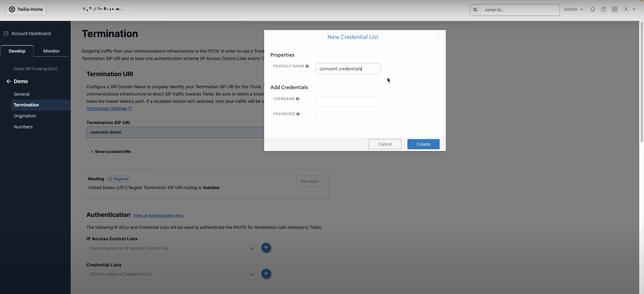Viewport: 644px width, 294px height.
Task: Click the Friendly Name help icon
Action: pyautogui.click(x=307, y=66)
